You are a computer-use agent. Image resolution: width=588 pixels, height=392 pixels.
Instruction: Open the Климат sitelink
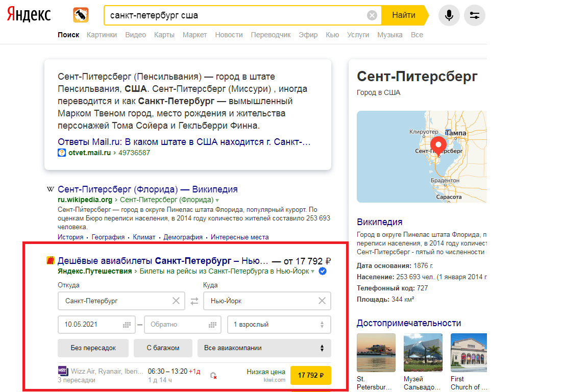[144, 237]
